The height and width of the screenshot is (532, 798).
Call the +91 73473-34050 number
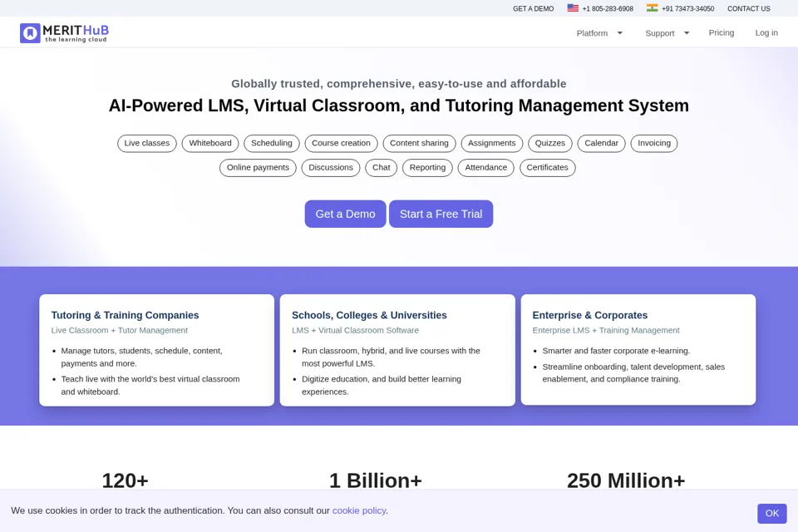[x=687, y=8]
